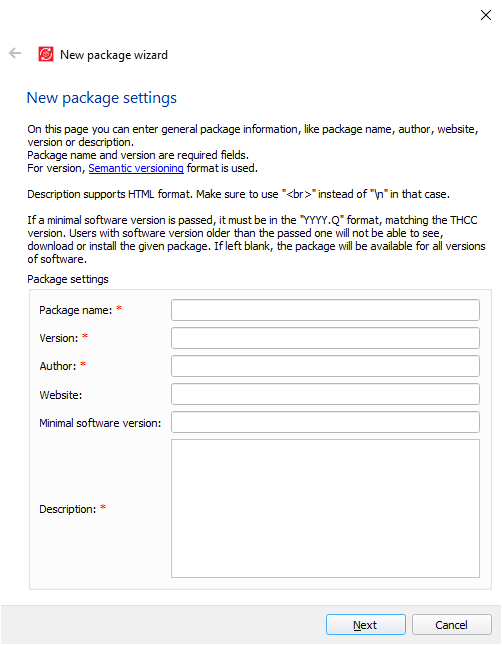
Task: Go back using the wizard's back arrow
Action: click(15, 53)
